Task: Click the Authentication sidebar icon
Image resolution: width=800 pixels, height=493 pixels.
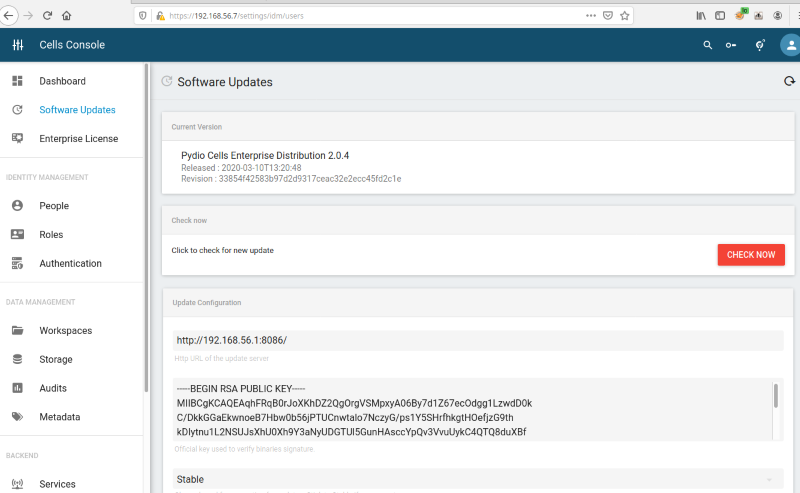Action: [17, 263]
